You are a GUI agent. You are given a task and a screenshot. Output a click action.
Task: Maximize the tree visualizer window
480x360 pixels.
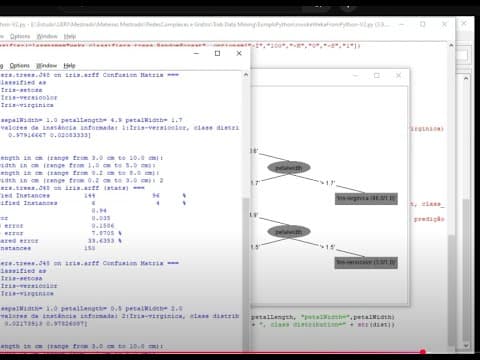point(377,76)
